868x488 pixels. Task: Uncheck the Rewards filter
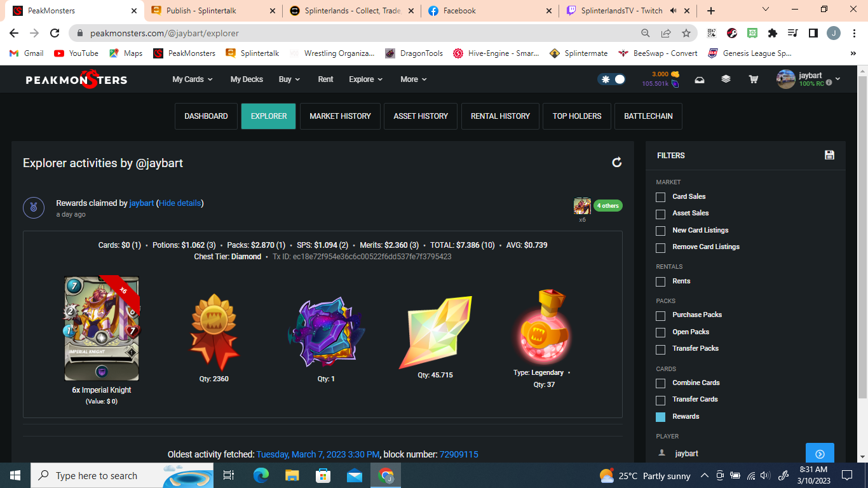[x=661, y=417]
